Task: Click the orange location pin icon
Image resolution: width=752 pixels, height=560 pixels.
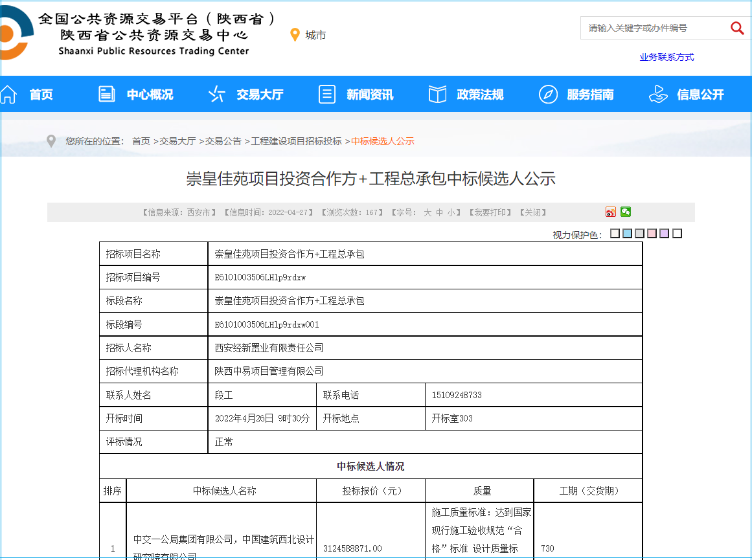Action: pyautogui.click(x=295, y=35)
